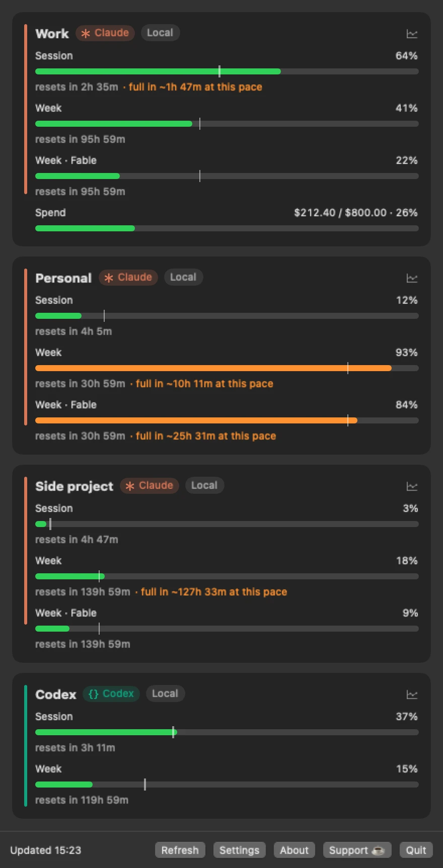Click the Updated 15:23 timestamp
443x868 pixels.
point(46,850)
